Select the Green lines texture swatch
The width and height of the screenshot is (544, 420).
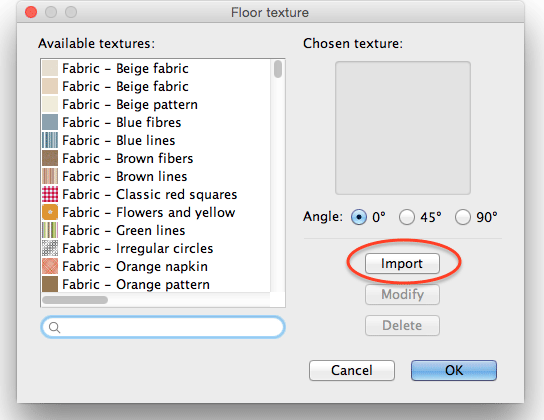coord(50,230)
